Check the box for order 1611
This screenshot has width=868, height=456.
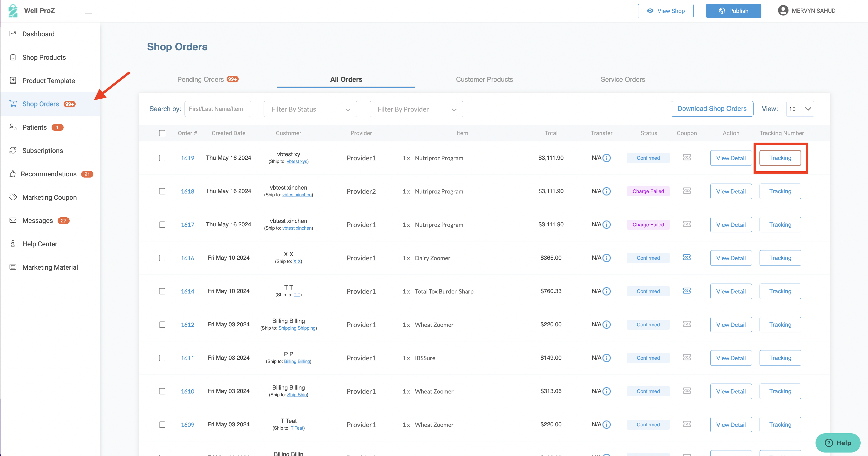tap(162, 358)
